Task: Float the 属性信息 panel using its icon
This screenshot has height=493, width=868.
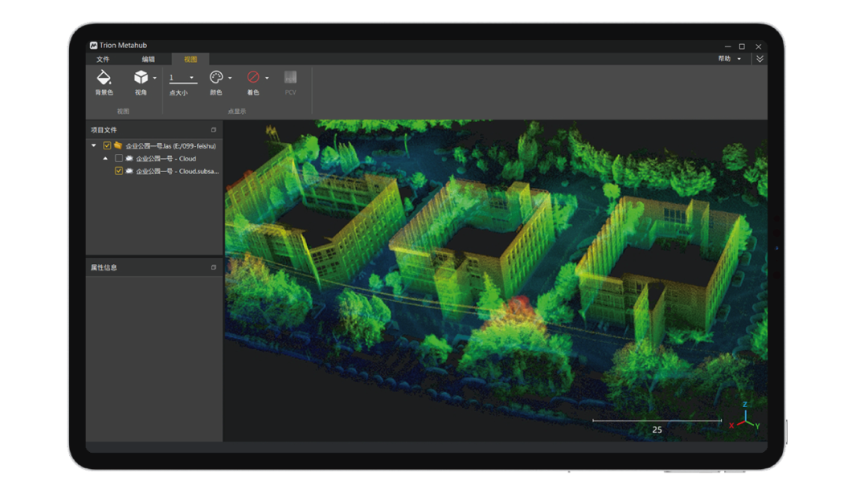Action: (214, 267)
